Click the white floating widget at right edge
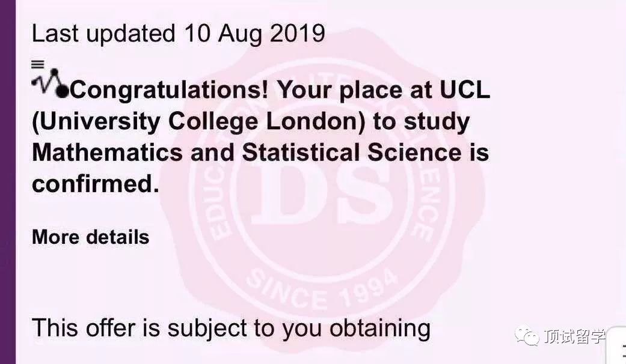626x364 pixels. [617, 344]
